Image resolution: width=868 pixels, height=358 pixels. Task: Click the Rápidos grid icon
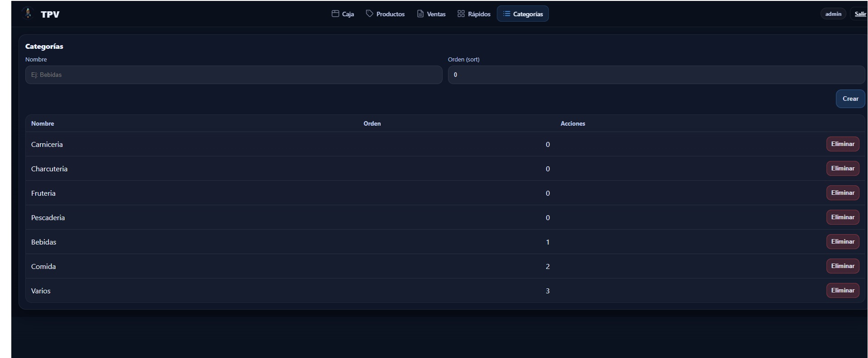461,14
